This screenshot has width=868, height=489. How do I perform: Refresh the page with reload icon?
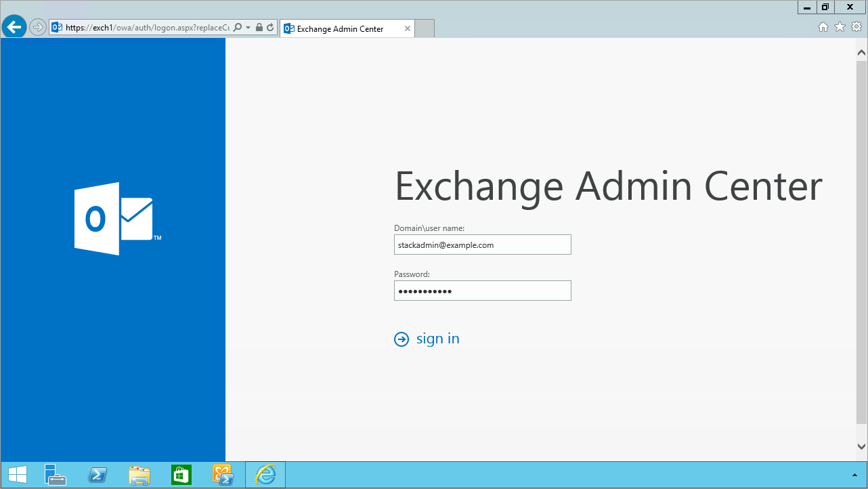tap(270, 28)
